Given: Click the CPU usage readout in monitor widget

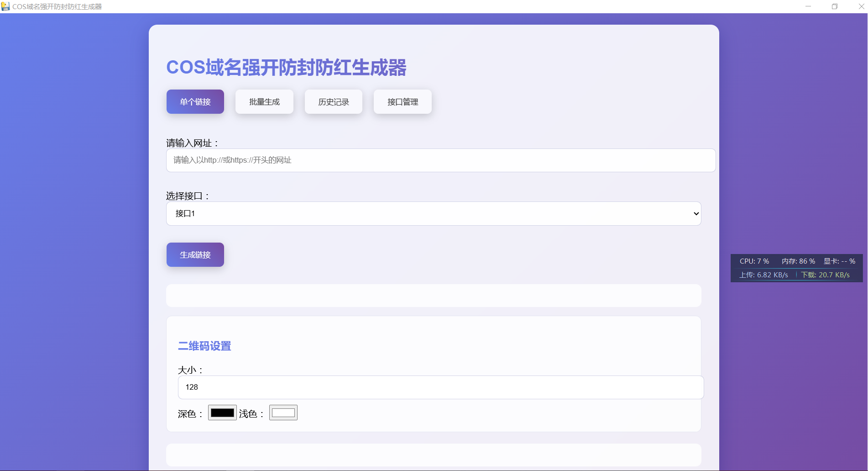Looking at the screenshot, I should coord(754,261).
